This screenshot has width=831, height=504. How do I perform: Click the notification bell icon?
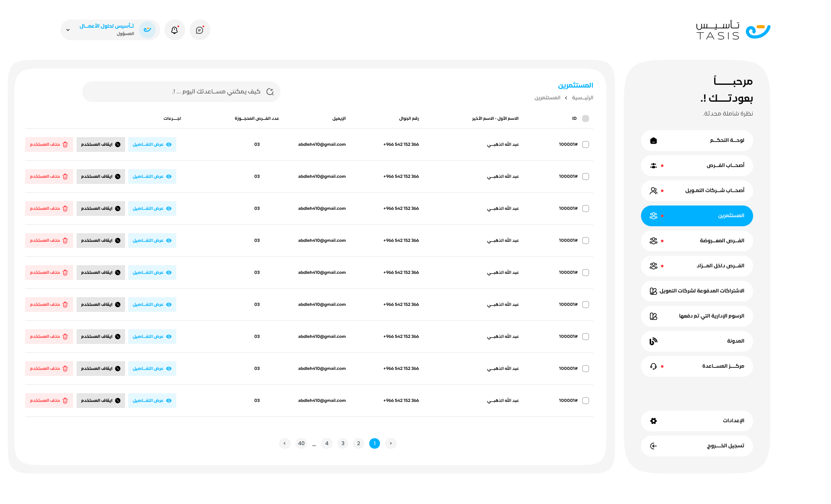point(174,30)
